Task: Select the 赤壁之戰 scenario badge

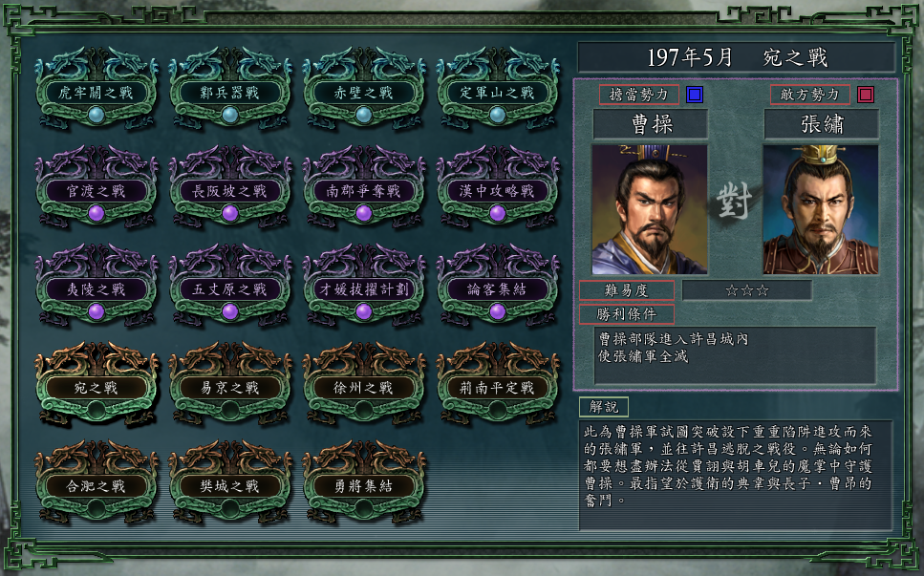Action: pos(364,88)
